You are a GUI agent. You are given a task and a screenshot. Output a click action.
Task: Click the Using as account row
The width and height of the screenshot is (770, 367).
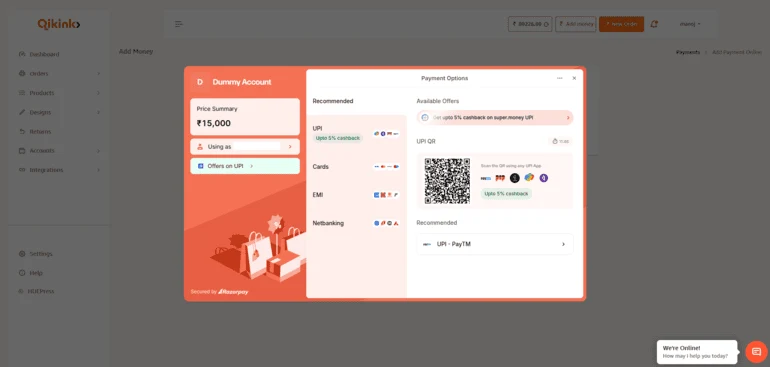245,146
